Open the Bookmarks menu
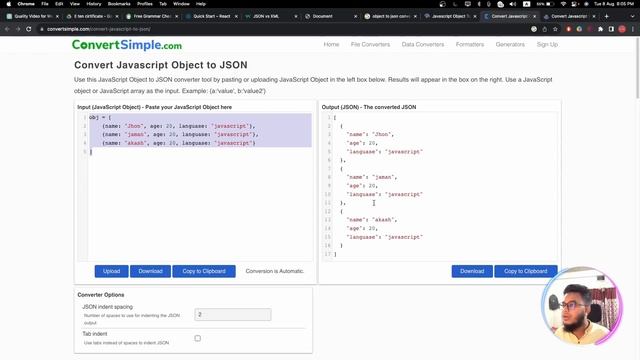The image size is (640, 360). tap(119, 4)
